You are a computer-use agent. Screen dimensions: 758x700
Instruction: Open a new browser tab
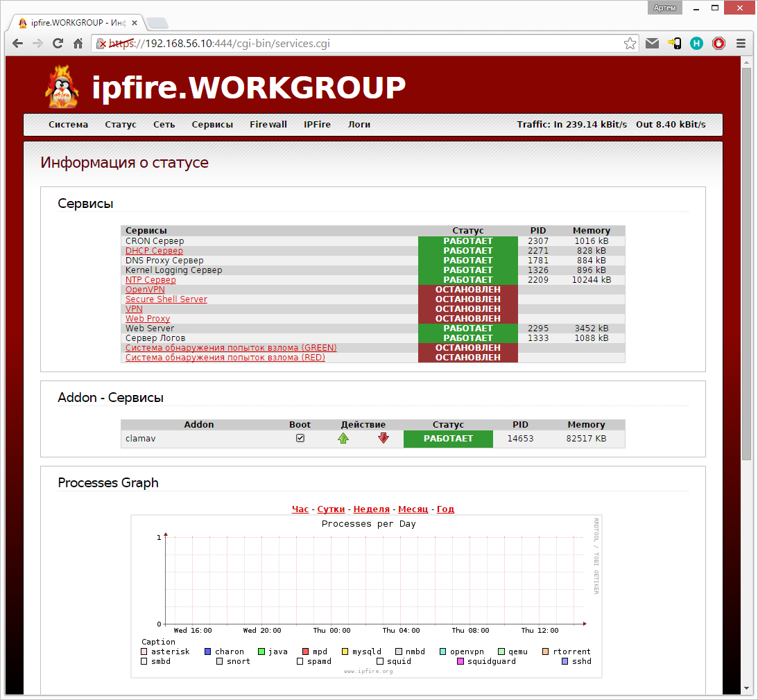pyautogui.click(x=157, y=23)
